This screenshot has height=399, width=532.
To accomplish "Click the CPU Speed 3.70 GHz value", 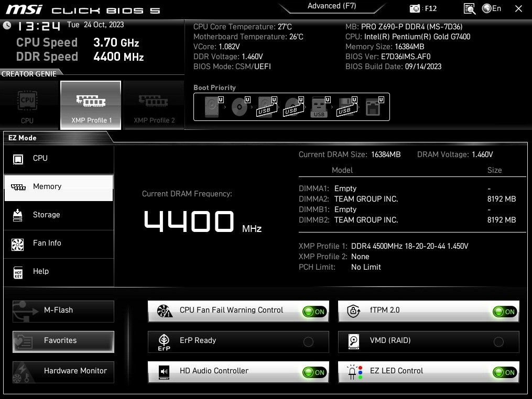I will [116, 43].
